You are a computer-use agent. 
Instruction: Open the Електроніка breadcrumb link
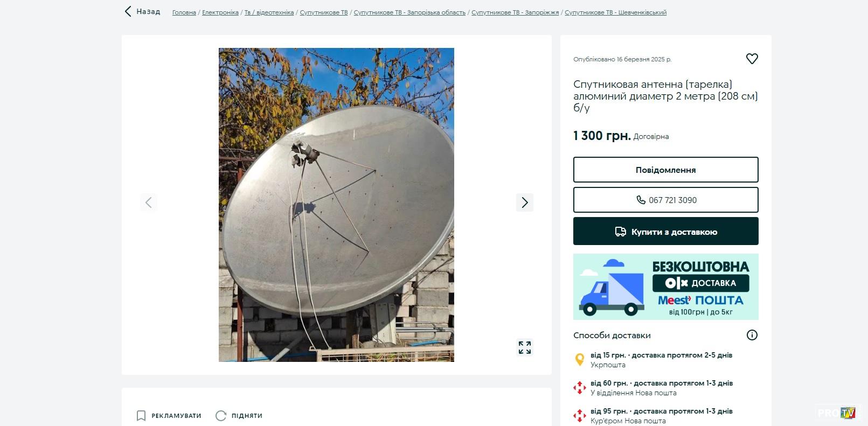point(220,12)
